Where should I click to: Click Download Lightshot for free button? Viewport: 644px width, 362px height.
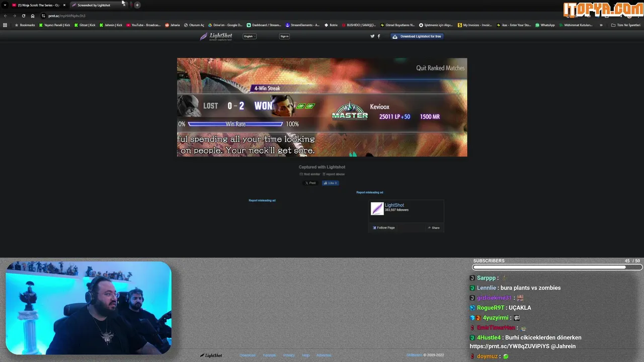pyautogui.click(x=417, y=36)
